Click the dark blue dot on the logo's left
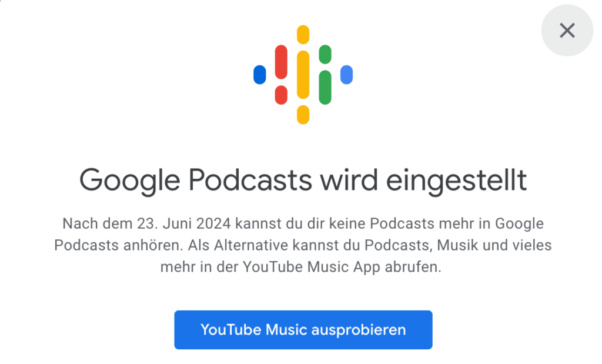The width and height of the screenshot is (602, 364). [259, 75]
